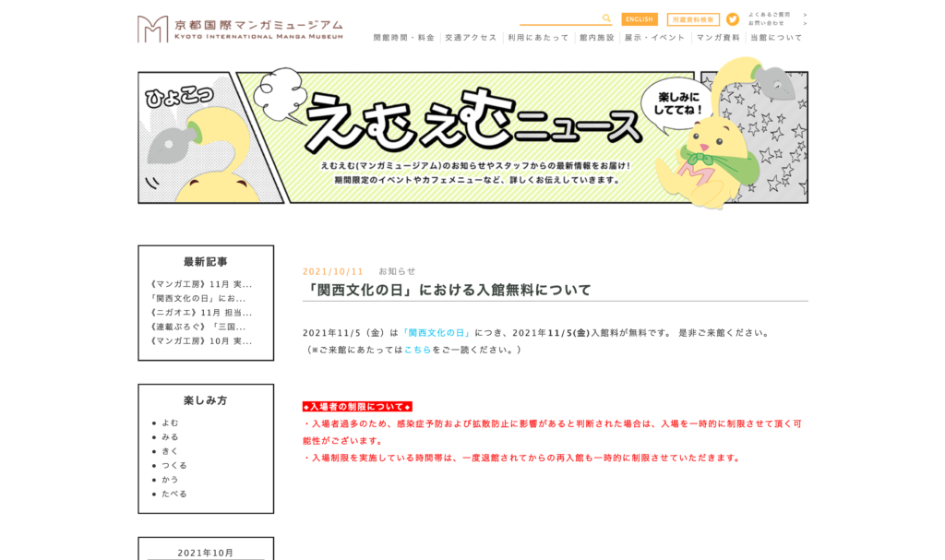
Task: Open recent article 「関西文化の日」にお…
Action: 197,298
